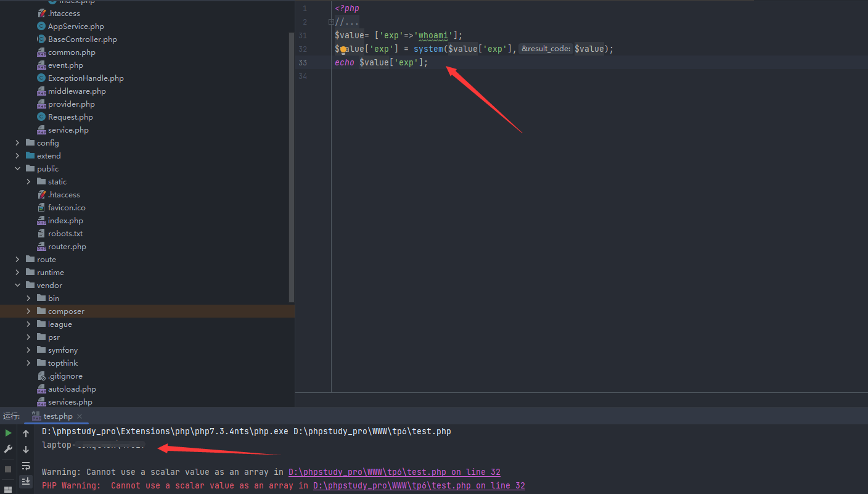The width and height of the screenshot is (868, 494).
Task: Open the layout icon below Stop button
Action: tap(8, 489)
